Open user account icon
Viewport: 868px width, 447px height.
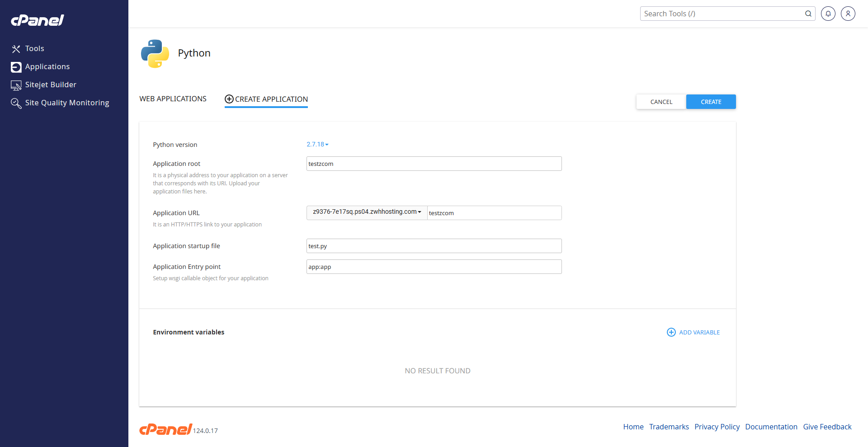848,14
